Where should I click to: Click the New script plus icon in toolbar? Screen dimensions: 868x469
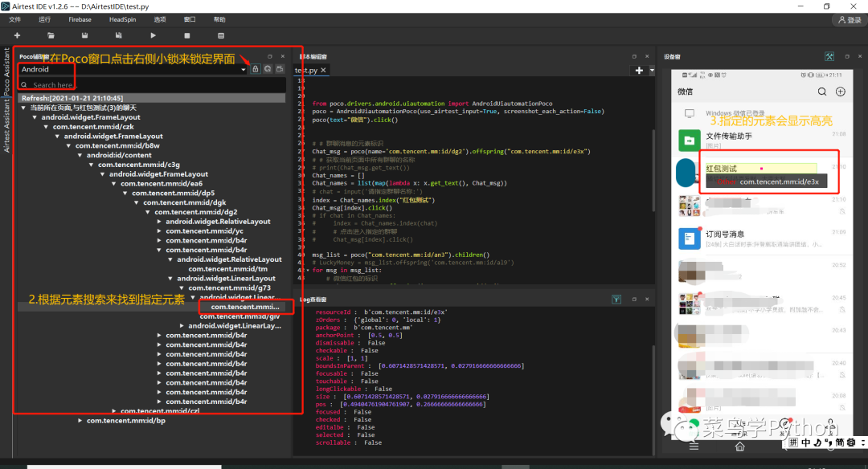tap(17, 35)
